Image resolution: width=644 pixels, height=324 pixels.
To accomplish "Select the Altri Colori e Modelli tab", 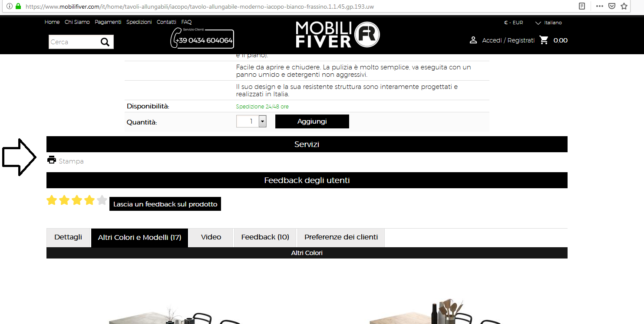I will [x=139, y=238].
